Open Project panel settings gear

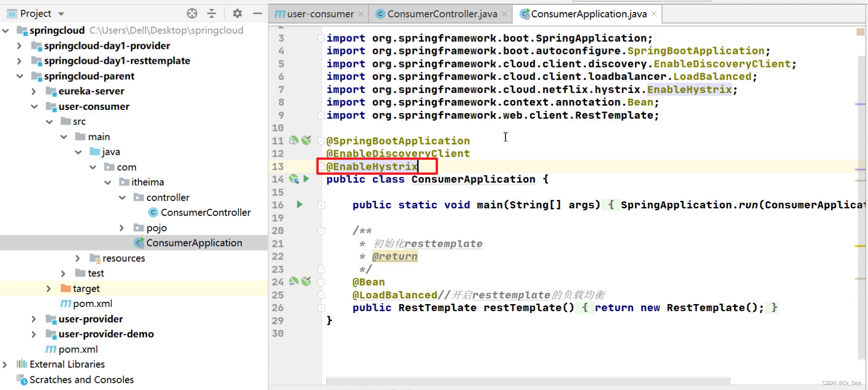click(x=237, y=14)
